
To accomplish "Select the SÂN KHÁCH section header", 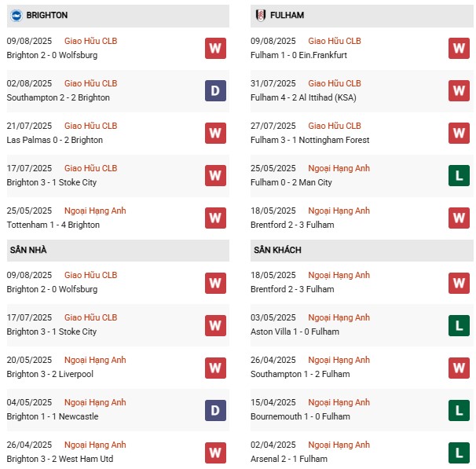I will (277, 250).
